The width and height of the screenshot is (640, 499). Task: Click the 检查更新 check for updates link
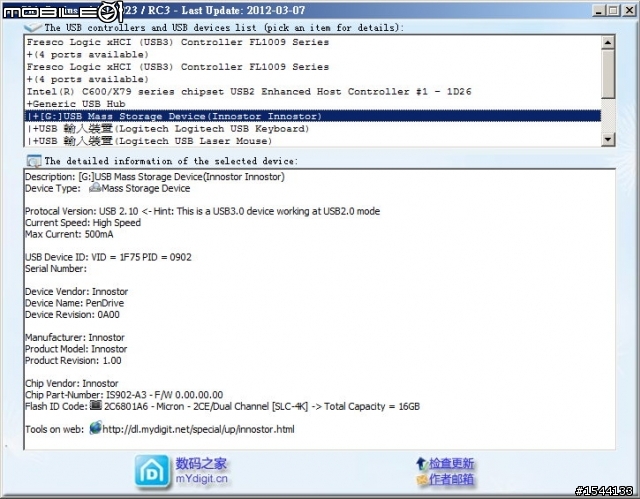(451, 464)
